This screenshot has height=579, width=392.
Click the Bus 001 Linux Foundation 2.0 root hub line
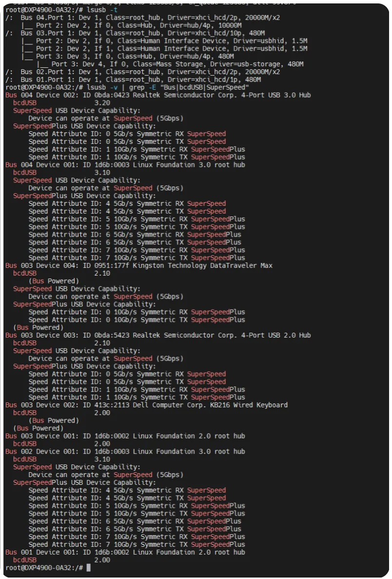125,552
